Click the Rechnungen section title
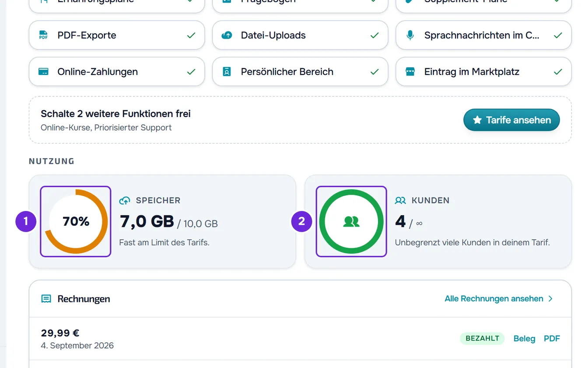 pyautogui.click(x=84, y=299)
